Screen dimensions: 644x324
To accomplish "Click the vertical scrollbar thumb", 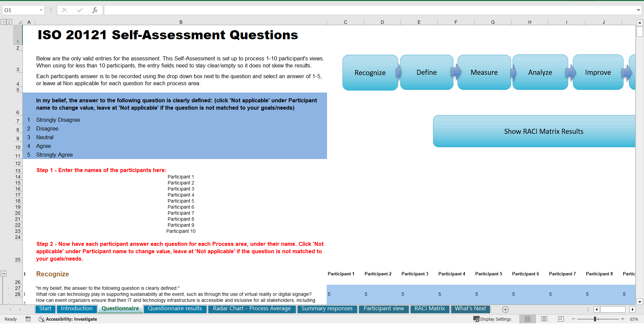I will click(x=640, y=32).
